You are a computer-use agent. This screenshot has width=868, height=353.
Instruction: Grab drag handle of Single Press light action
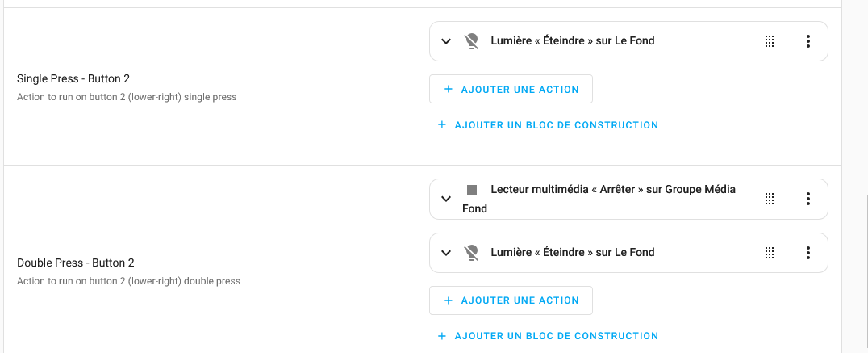770,41
